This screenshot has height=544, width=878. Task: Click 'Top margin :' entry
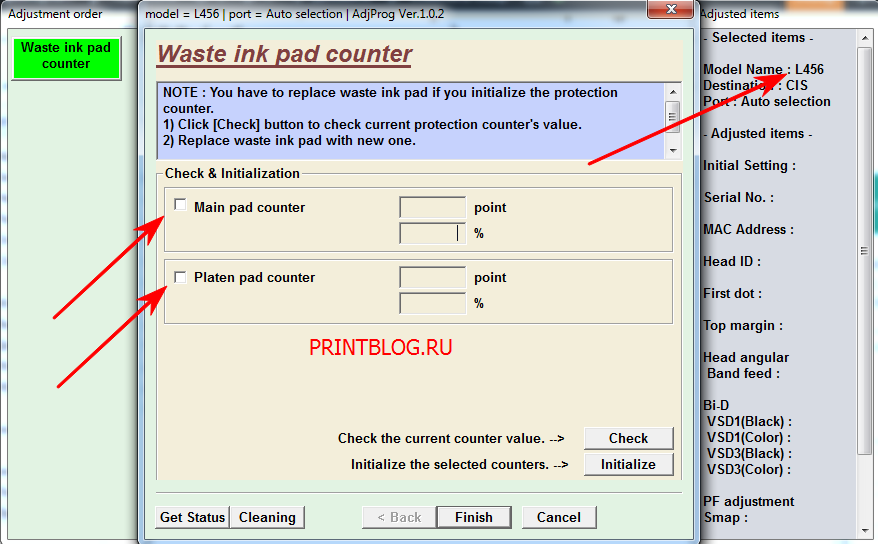coord(743,326)
